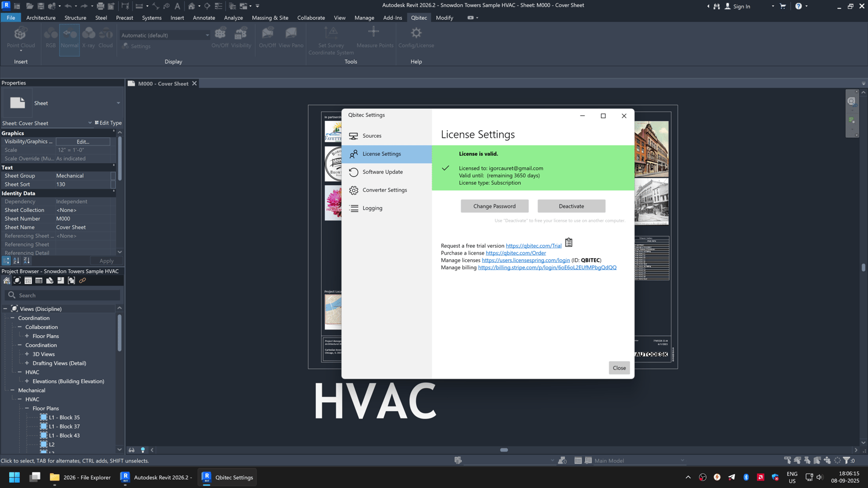The height and width of the screenshot is (488, 868).
Task: Expand Floor Plans under Collaboration
Action: [27, 336]
